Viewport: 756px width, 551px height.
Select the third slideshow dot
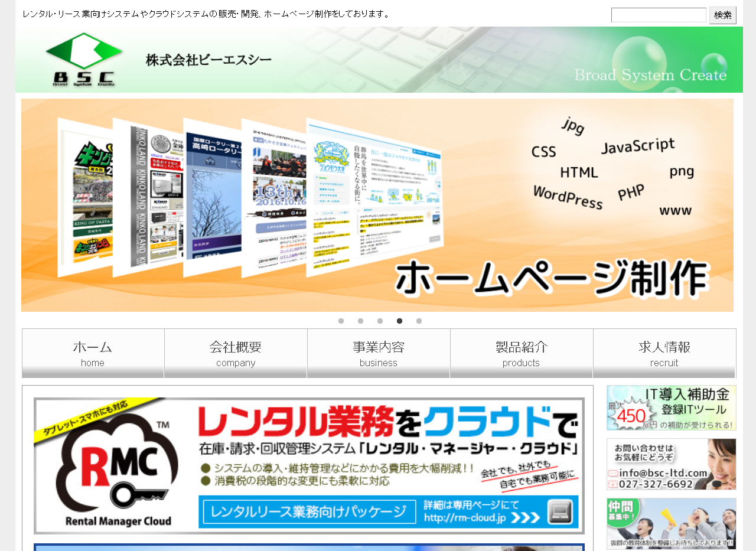click(x=380, y=321)
